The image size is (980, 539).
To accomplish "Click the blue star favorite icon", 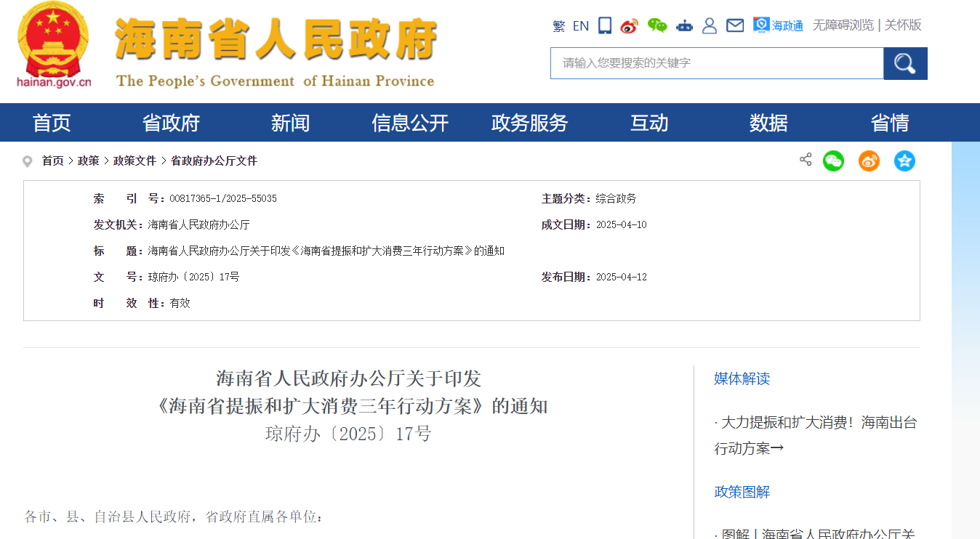I will tap(904, 161).
